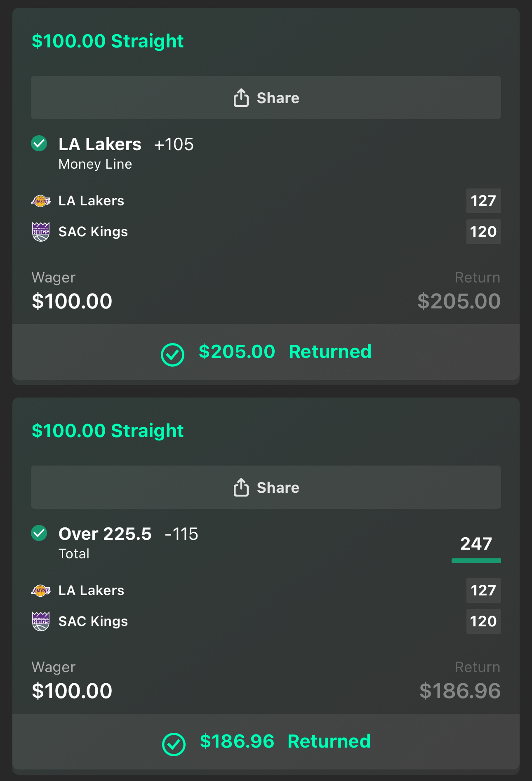Click the $205.00 amount under Return

click(x=459, y=301)
